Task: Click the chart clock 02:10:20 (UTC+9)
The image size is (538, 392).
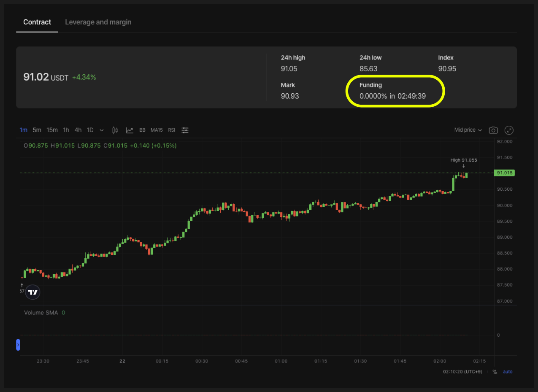Action: (463, 372)
